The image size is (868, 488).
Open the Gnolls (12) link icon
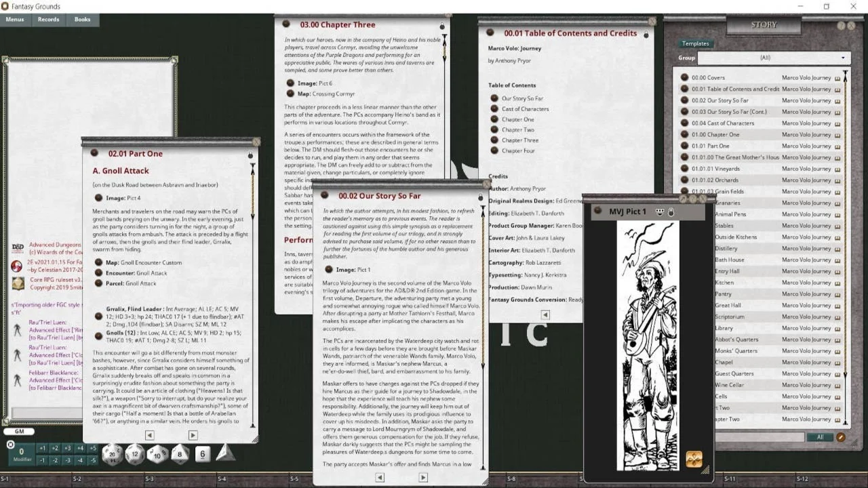click(98, 335)
